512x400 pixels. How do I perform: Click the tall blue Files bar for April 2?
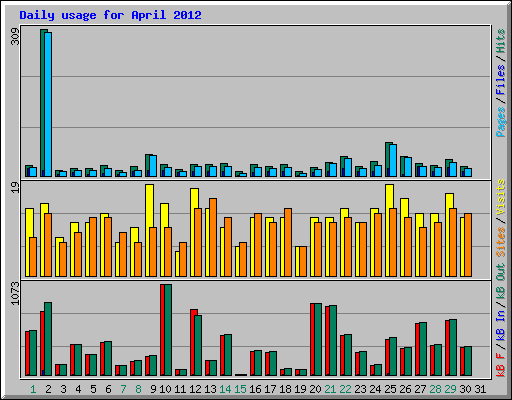tap(48, 104)
